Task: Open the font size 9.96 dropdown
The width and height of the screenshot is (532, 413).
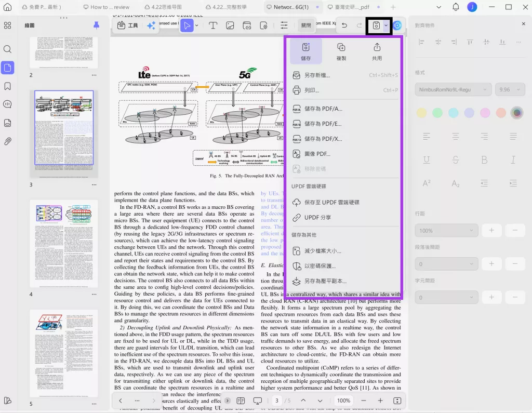Action: tap(510, 89)
